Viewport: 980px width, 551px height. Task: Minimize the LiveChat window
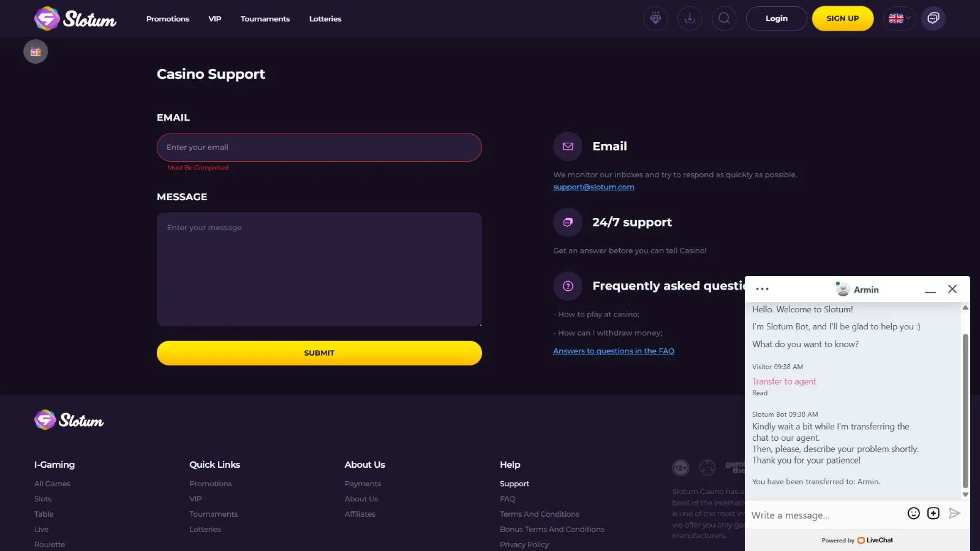[x=930, y=290]
